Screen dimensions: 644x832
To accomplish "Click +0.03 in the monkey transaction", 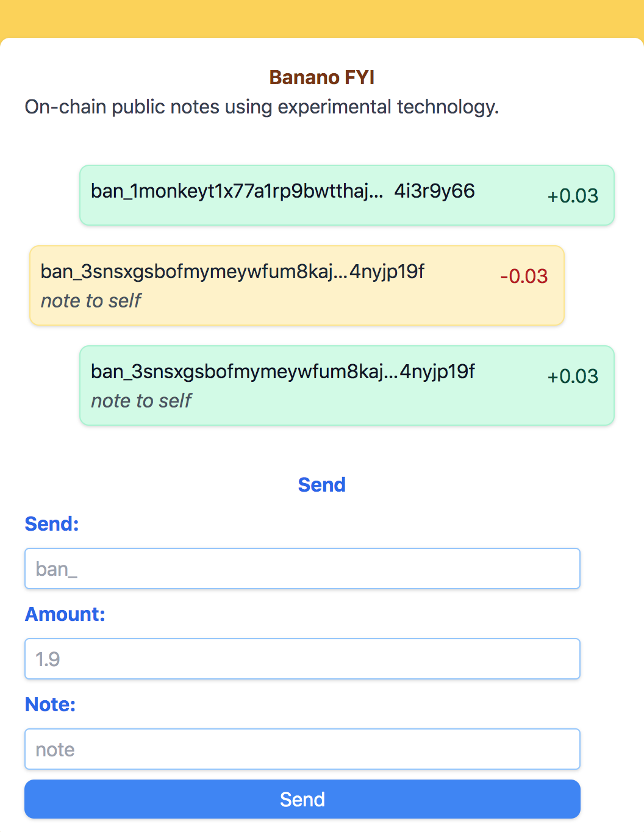I will (x=573, y=196).
